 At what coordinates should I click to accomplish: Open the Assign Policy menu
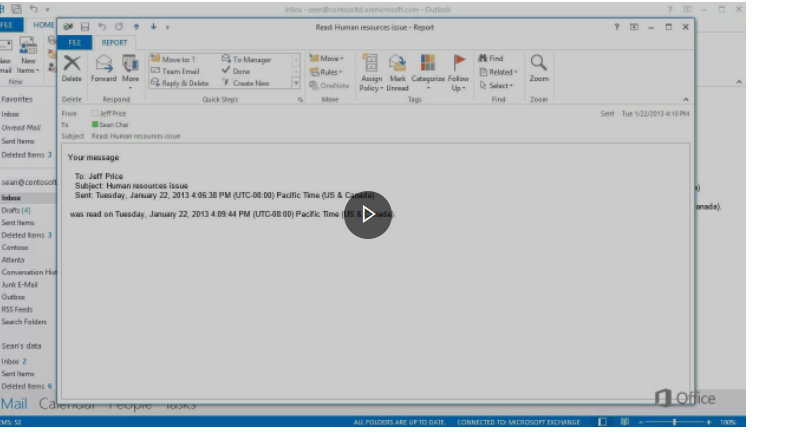[371, 73]
